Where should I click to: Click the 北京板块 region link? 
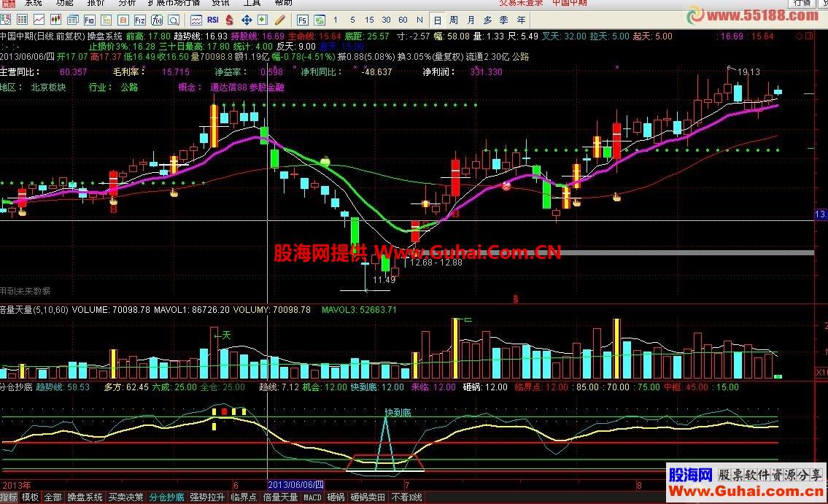coord(49,87)
